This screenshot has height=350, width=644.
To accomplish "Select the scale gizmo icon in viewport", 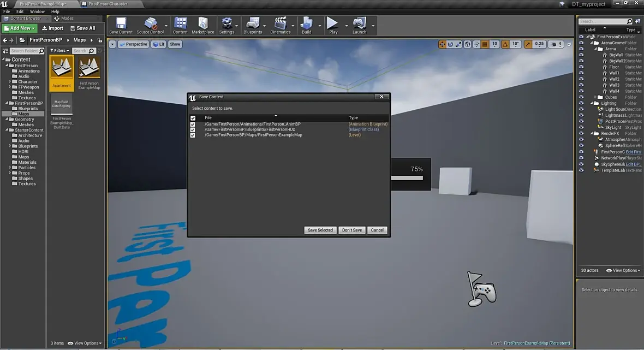I will tap(458, 44).
